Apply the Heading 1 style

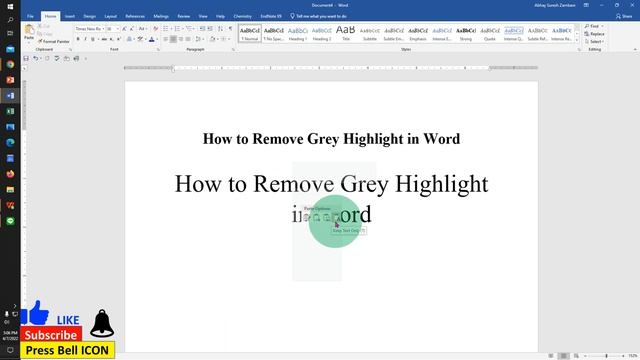[298, 33]
